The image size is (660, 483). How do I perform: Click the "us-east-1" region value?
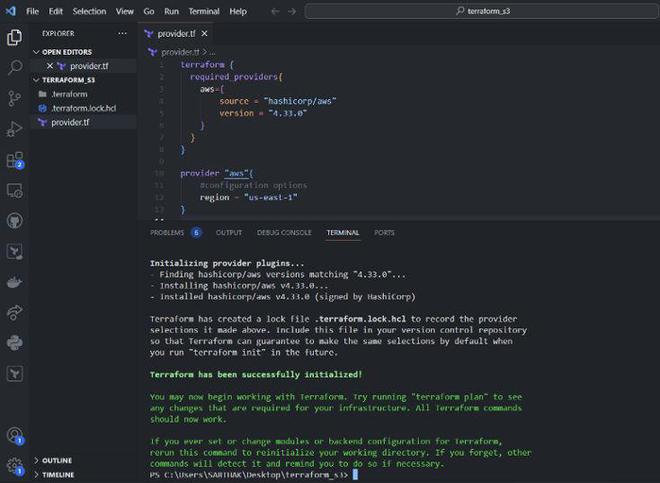point(271,197)
